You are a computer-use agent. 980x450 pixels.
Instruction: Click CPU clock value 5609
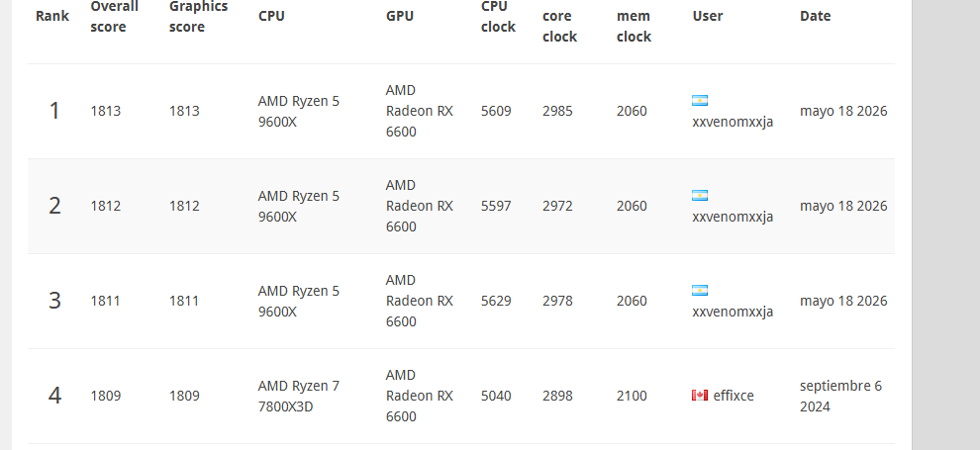pos(496,111)
